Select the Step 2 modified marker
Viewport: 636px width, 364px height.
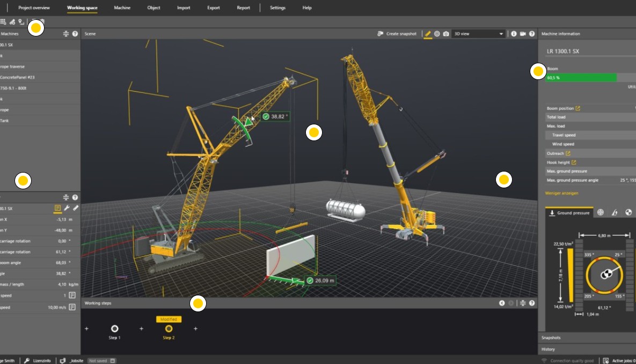[169, 329]
